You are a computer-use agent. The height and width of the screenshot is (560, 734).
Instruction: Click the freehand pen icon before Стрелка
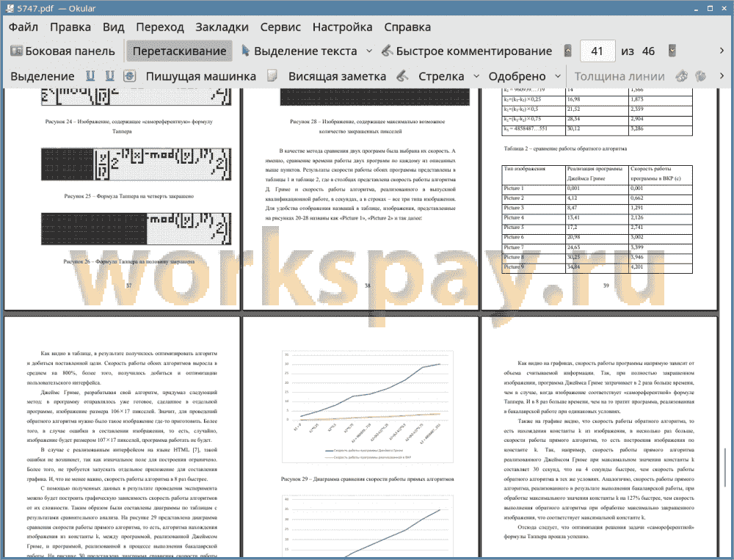coord(402,76)
